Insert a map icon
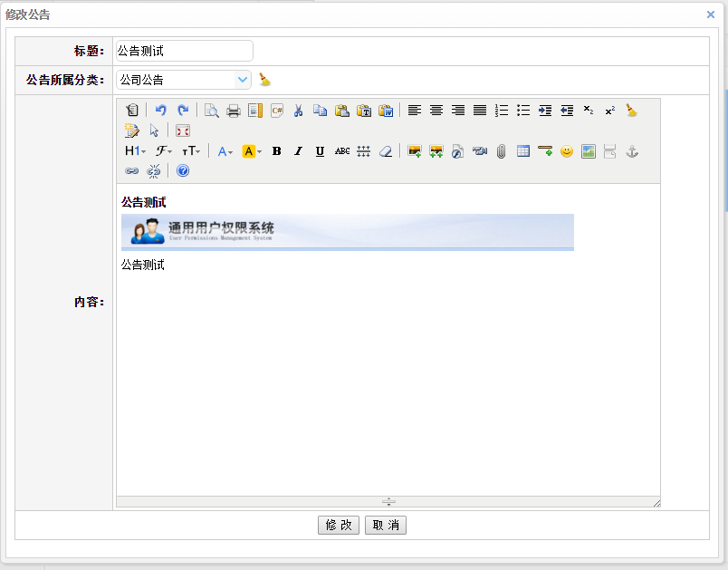 point(589,151)
